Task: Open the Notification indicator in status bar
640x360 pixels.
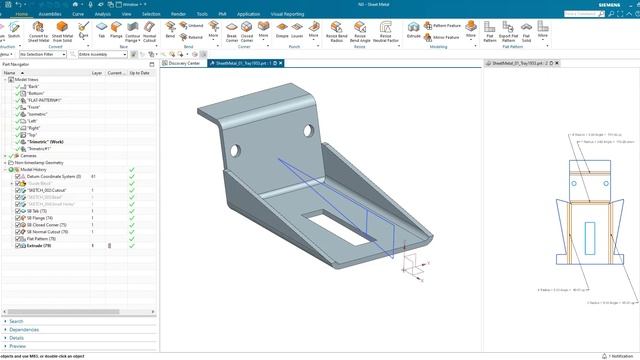Action: tap(618, 356)
